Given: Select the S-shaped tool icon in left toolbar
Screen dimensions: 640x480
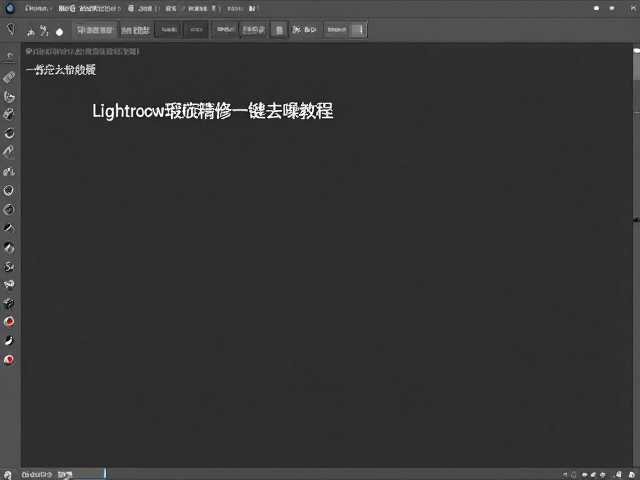Looking at the screenshot, I should click(x=9, y=267).
